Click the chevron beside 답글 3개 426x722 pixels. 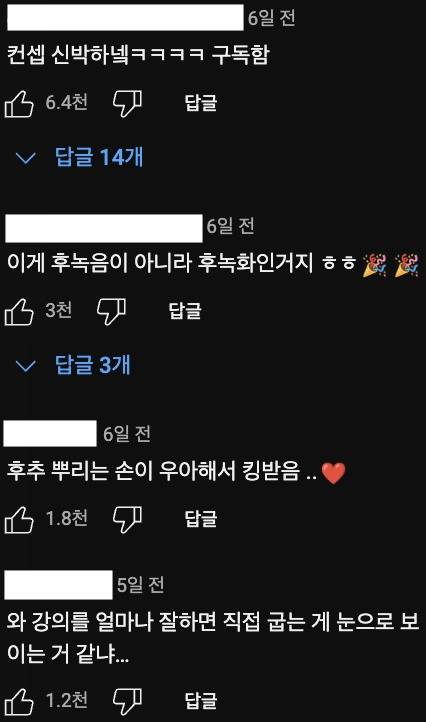26,367
